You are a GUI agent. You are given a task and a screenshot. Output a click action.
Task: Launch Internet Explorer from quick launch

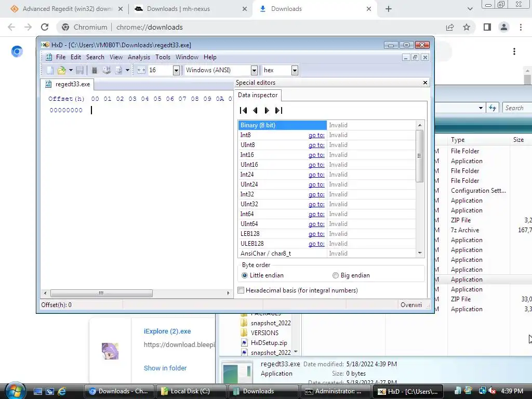click(x=62, y=391)
